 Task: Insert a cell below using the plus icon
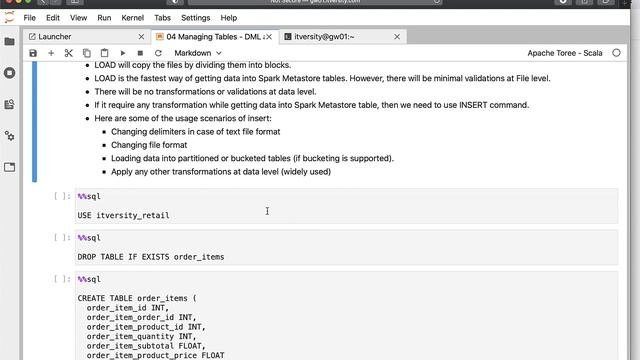(51, 53)
